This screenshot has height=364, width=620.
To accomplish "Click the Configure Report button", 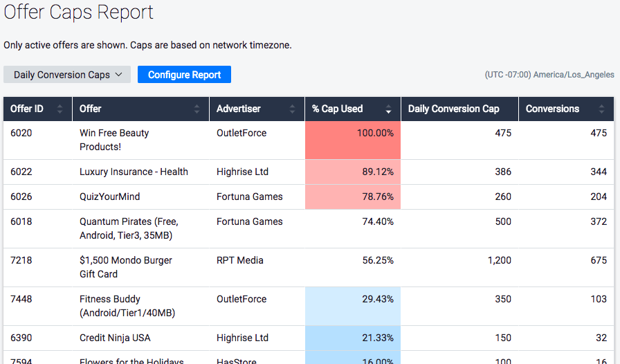I will click(184, 75).
